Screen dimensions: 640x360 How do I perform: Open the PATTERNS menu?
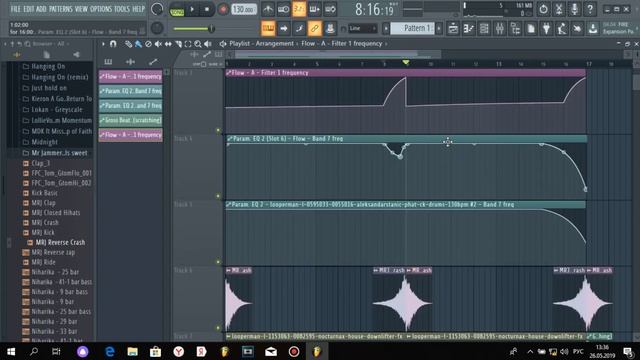(60, 9)
